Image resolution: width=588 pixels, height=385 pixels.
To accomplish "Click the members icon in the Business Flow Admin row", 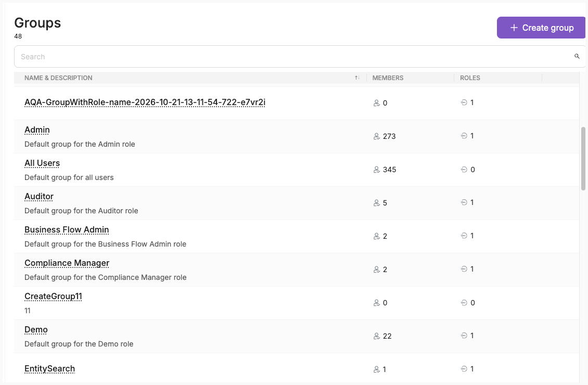I will point(377,236).
